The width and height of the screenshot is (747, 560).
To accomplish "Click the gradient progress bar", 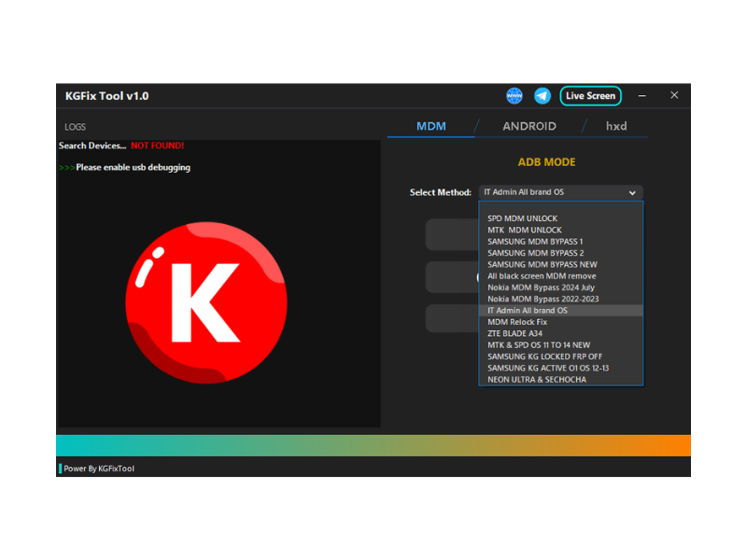I will 373,445.
